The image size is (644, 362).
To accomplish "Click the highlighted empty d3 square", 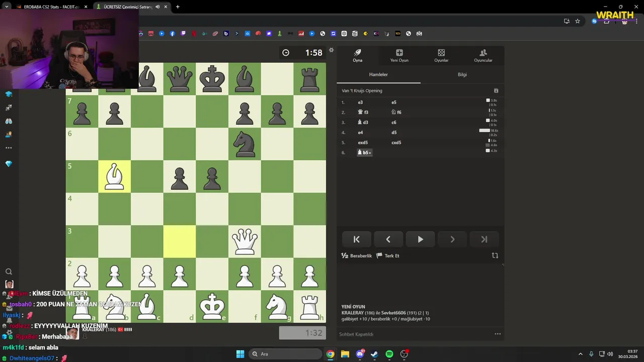I will coord(180,241).
